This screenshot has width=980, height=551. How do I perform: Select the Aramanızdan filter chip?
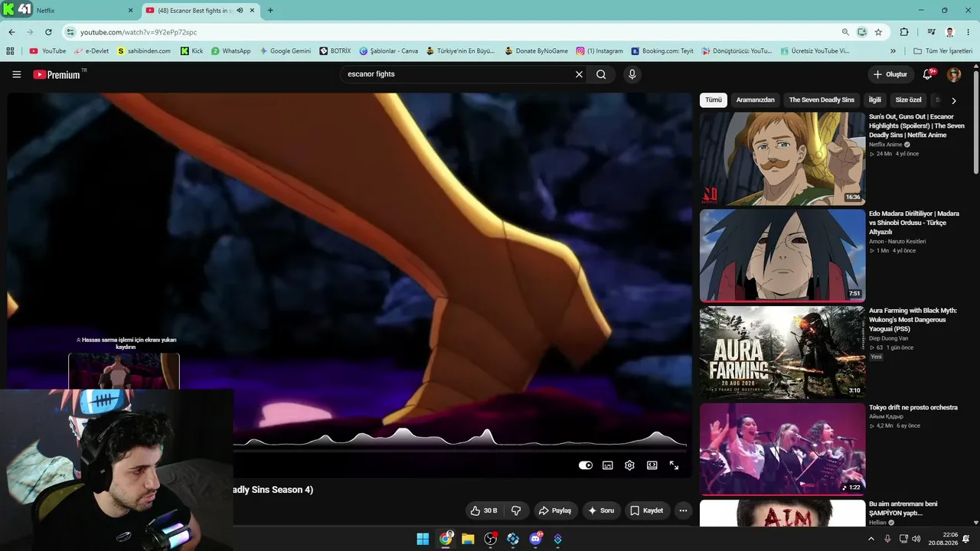coord(755,100)
